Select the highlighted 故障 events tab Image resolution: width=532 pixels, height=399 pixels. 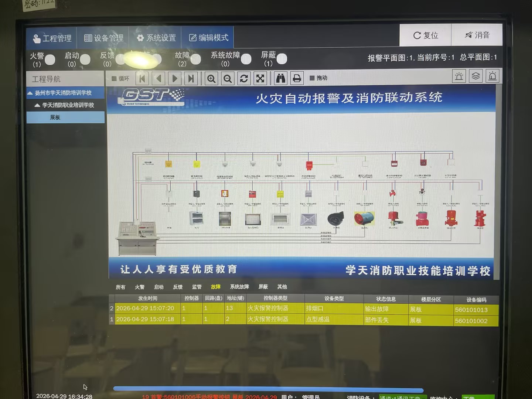[x=216, y=287]
